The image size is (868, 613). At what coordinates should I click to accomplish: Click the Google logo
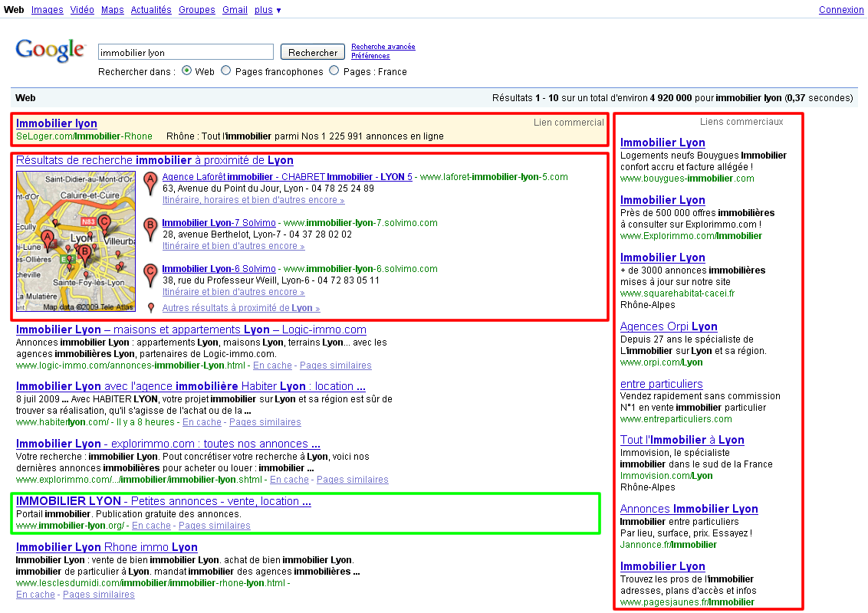(x=50, y=50)
